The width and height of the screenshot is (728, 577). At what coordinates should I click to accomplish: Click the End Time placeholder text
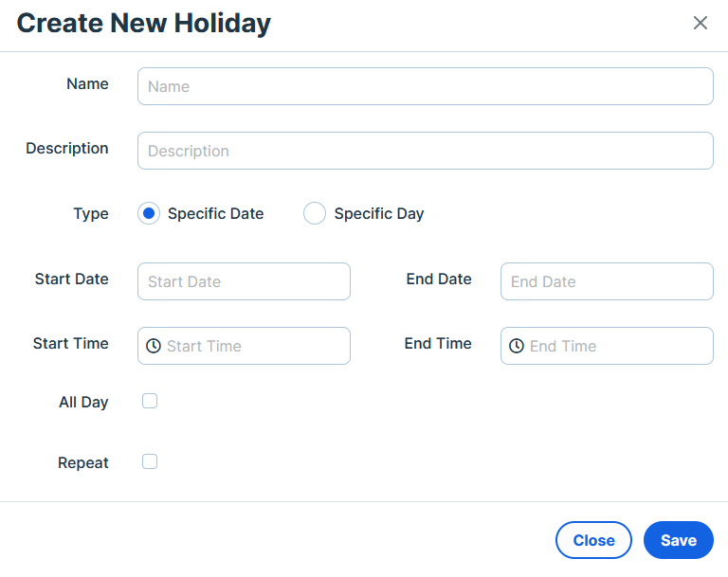pyautogui.click(x=563, y=346)
